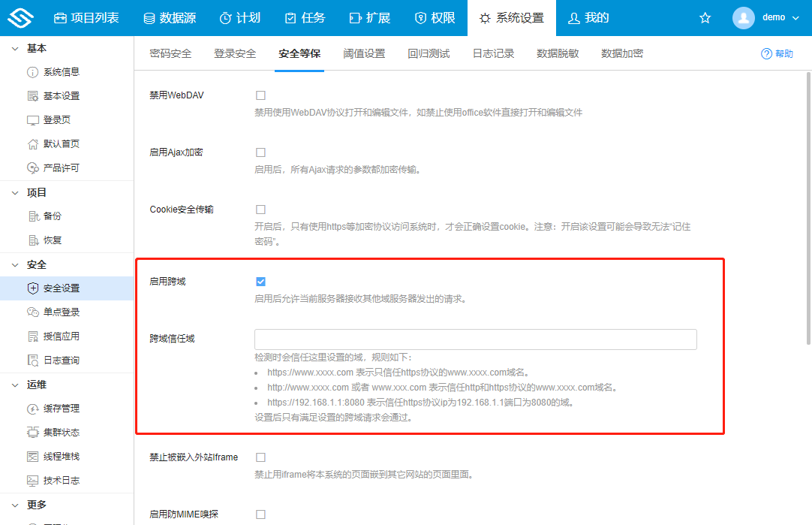Click inside the 跨域信任域 input field
812x525 pixels.
coord(475,339)
